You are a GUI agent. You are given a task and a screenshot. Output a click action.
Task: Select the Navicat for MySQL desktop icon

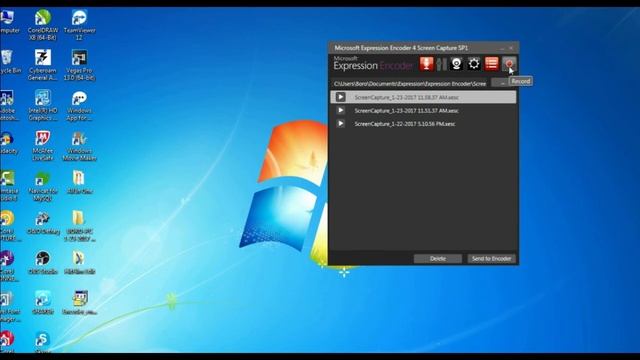pyautogui.click(x=43, y=186)
